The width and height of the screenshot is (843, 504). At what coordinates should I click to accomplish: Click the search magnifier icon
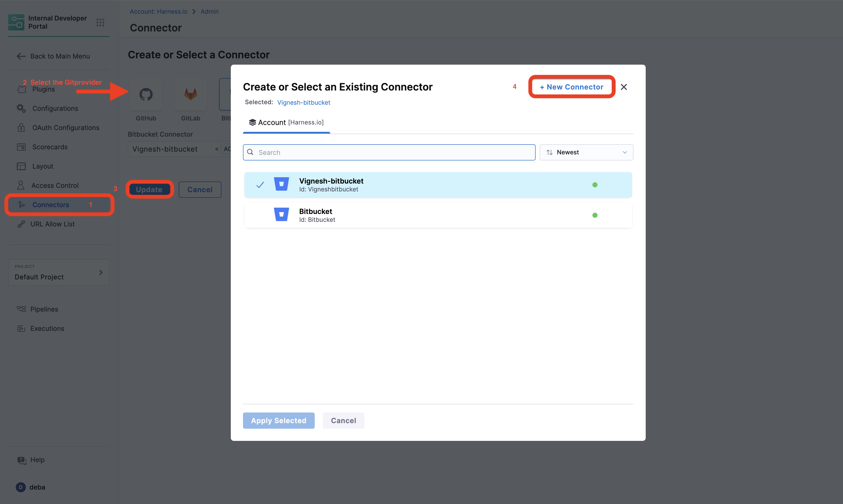click(x=250, y=152)
